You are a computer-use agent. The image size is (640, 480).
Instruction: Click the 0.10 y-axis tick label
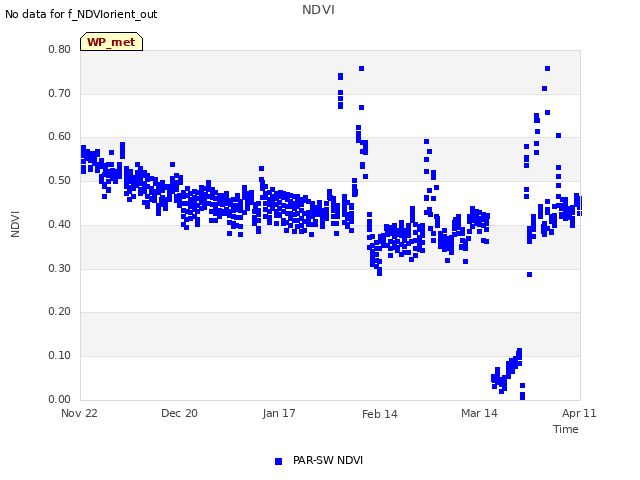(59, 356)
